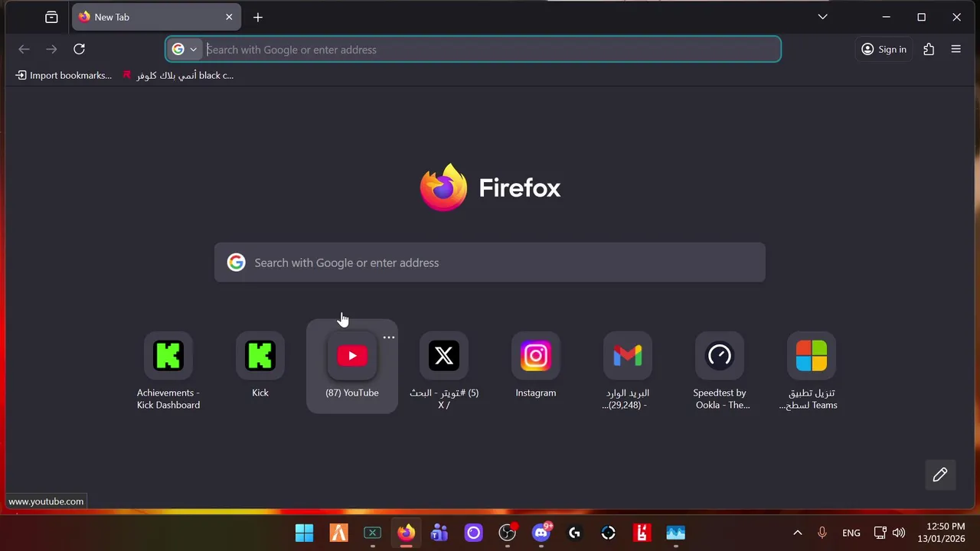Click the microphone tray icon
The height and width of the screenshot is (551, 980).
(x=822, y=533)
